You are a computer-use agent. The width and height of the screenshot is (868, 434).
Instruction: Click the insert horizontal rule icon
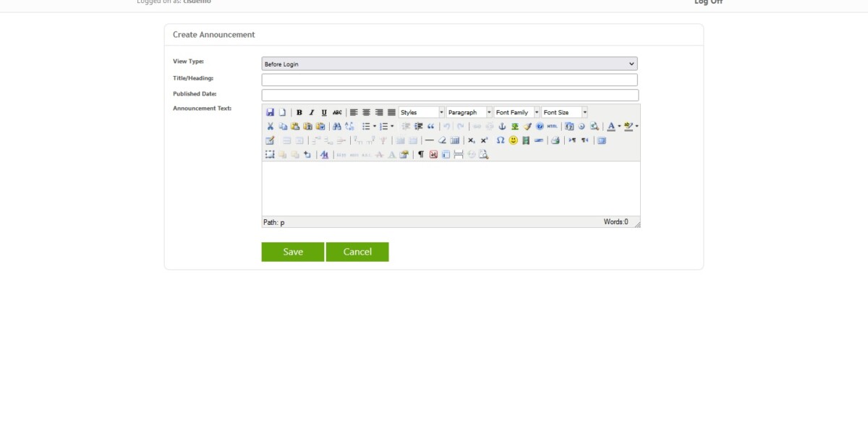(x=428, y=142)
